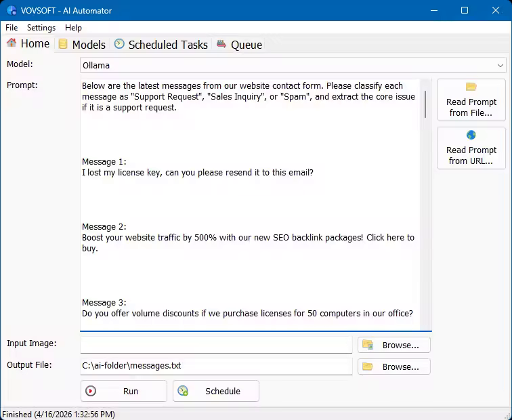
Task: Click the globe icon for Read Prompt from URL
Action: coord(471,135)
